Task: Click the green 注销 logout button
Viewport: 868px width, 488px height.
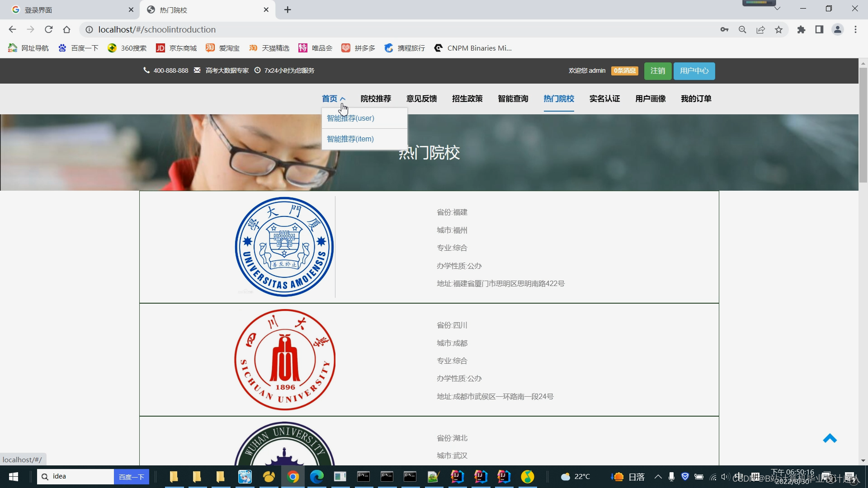Action: point(657,70)
